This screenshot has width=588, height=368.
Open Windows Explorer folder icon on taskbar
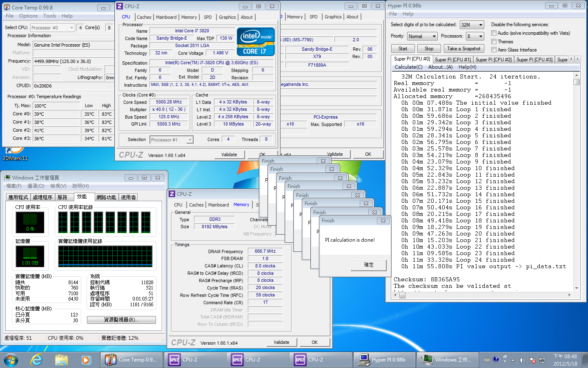(61, 360)
